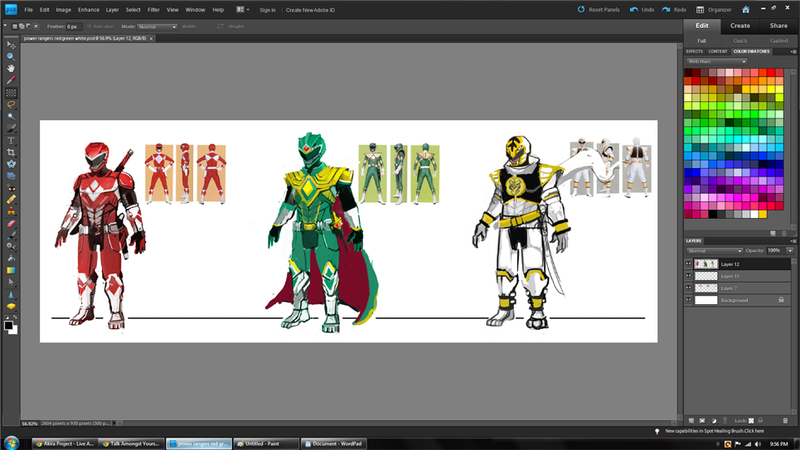
Task: Toggle the Background layer visibility
Action: [x=688, y=300]
